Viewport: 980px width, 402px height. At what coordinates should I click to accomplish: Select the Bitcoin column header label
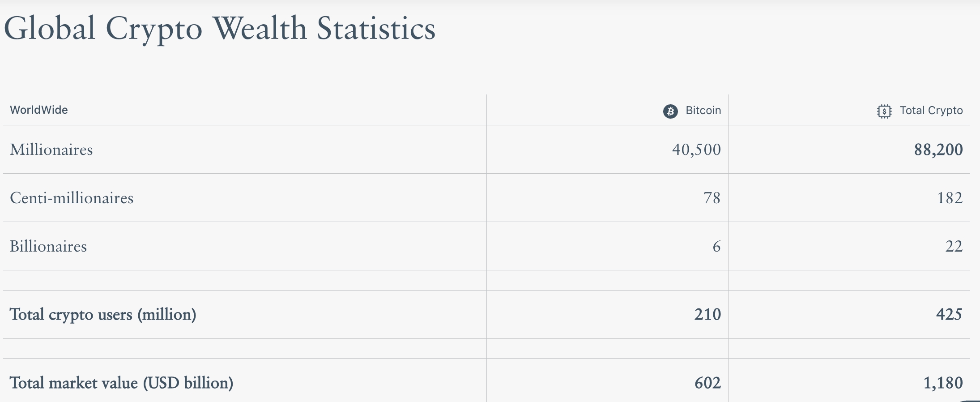(x=703, y=111)
